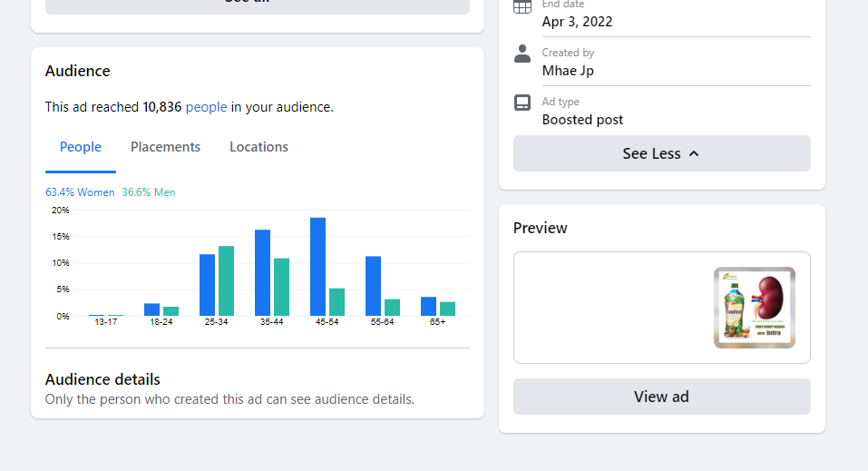
Task: Click the green Men bar for 35-44
Action: [x=281, y=287]
